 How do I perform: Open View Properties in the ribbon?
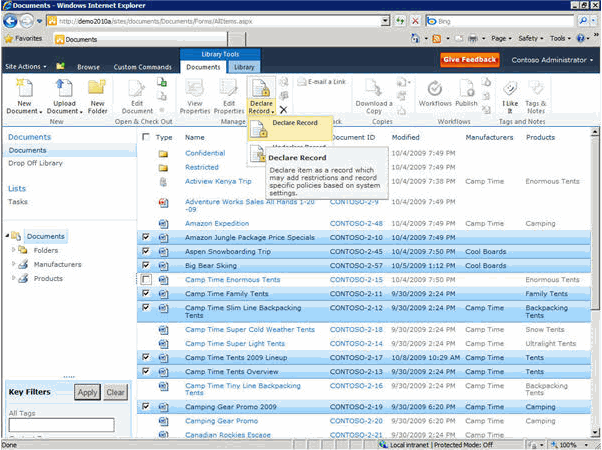click(x=195, y=96)
